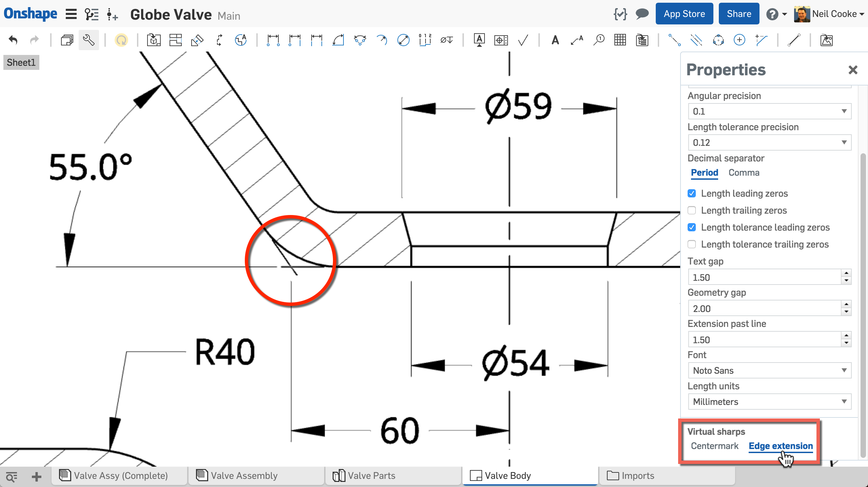Select the Ø59 diameter dimension
This screenshot has height=487, width=868.
518,106
